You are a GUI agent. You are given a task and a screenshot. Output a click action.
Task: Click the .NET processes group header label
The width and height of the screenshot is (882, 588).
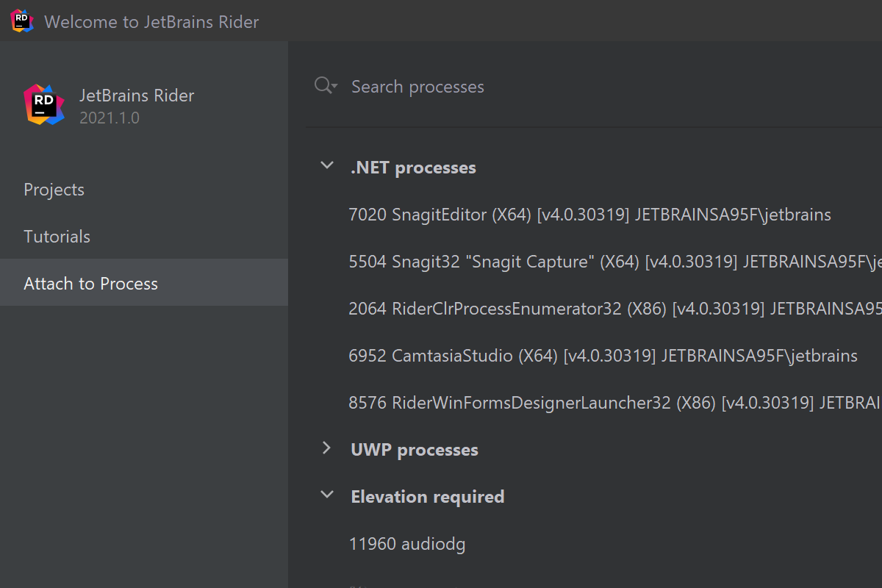click(413, 168)
